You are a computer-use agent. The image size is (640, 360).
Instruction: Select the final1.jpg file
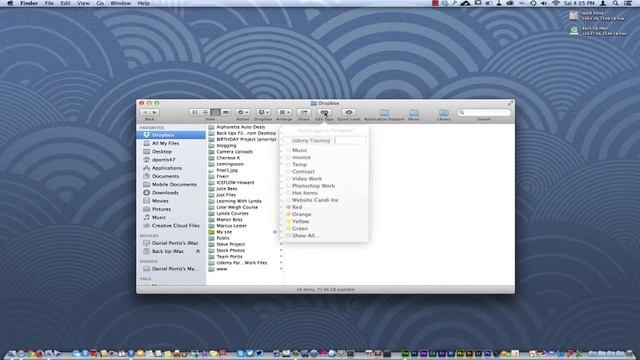[x=227, y=170]
